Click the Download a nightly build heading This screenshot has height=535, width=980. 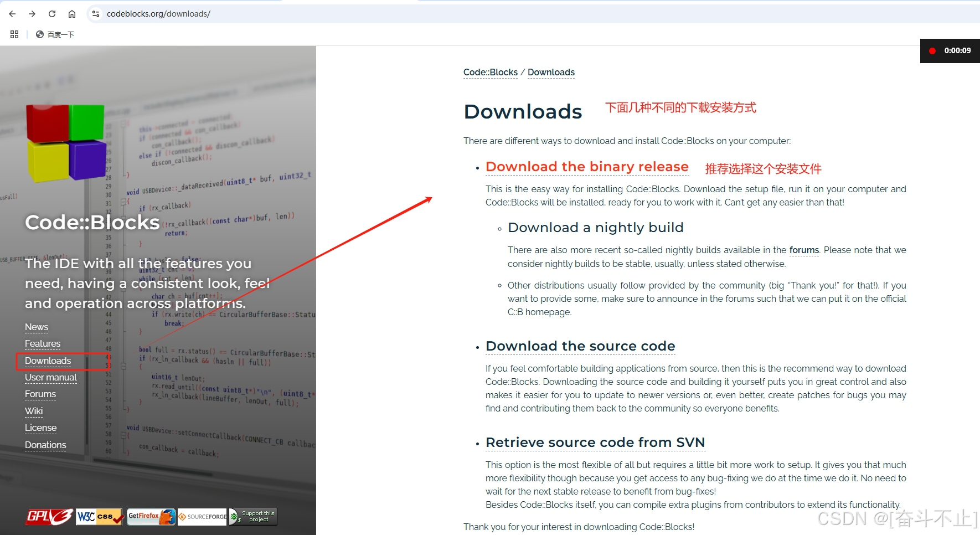[596, 228]
